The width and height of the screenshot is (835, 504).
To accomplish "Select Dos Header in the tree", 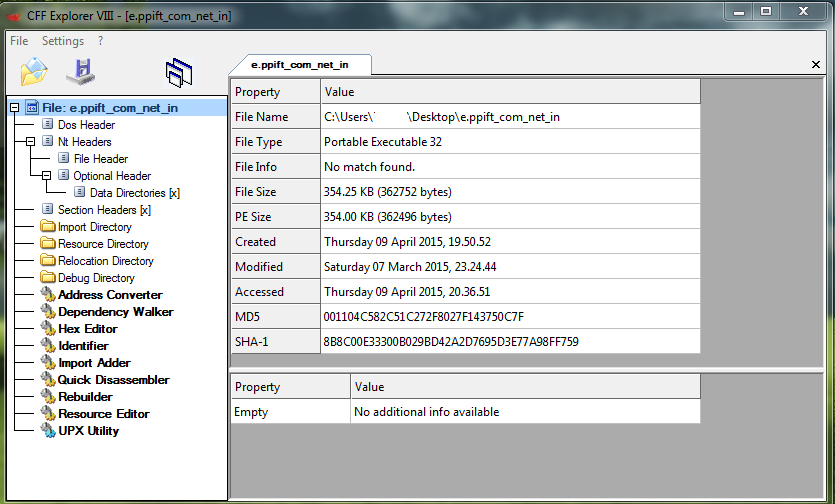I will (86, 125).
